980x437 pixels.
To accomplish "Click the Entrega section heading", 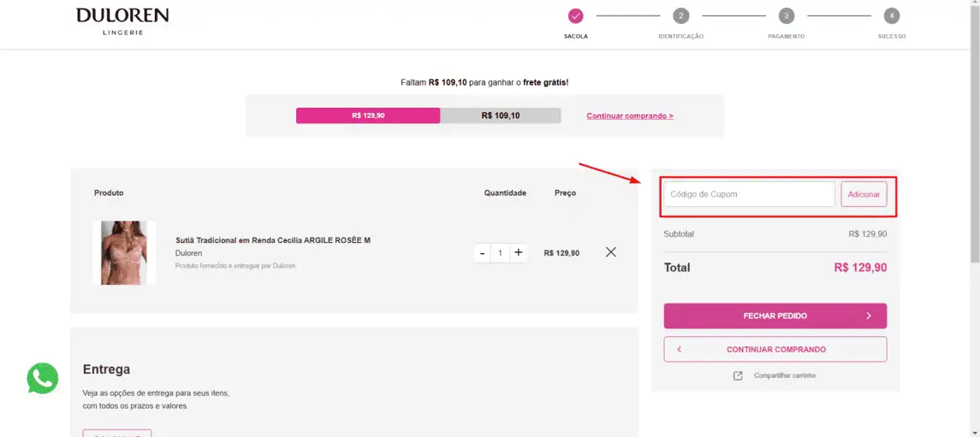I will [107, 369].
